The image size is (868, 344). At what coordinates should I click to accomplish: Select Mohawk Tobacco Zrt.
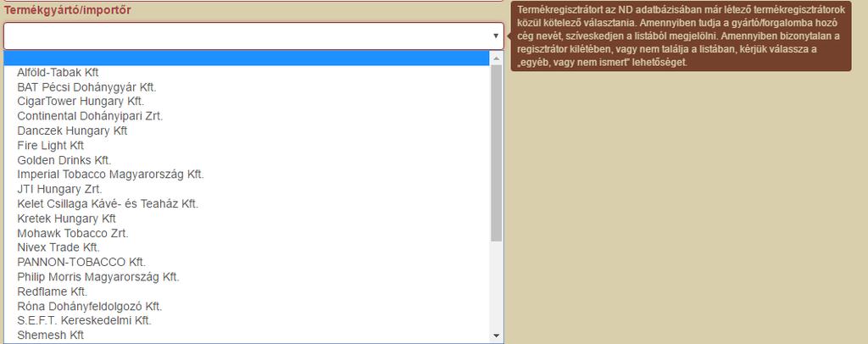point(73,233)
